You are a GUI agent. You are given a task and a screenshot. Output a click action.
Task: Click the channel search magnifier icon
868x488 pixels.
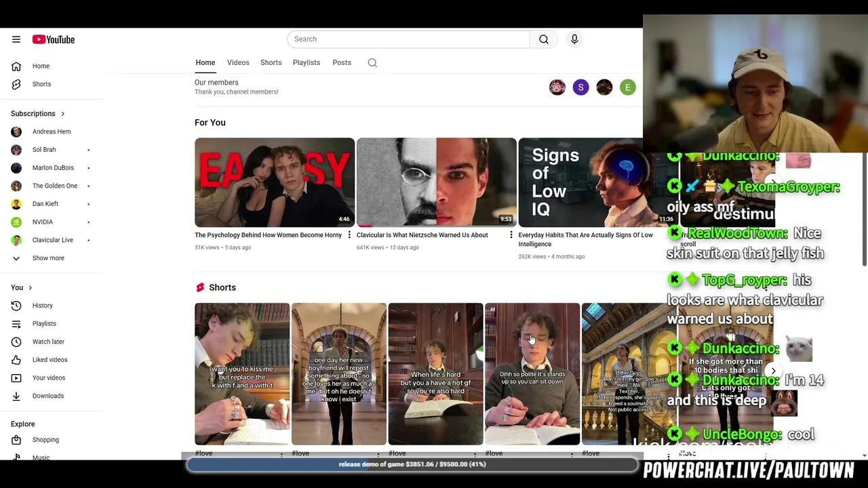[372, 62]
